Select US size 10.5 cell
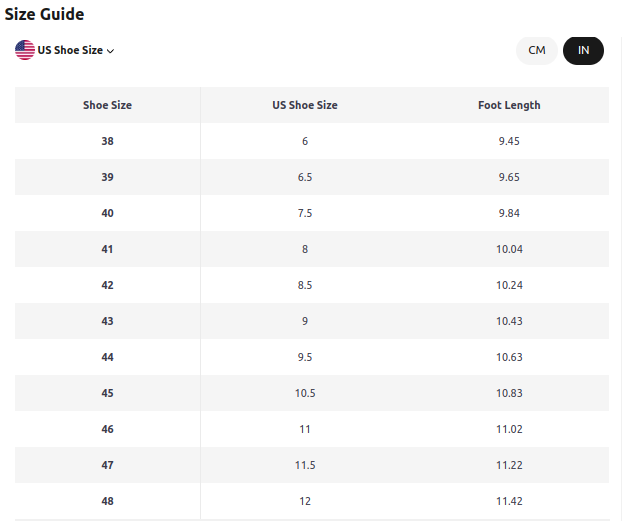The width and height of the screenshot is (622, 521). point(305,393)
